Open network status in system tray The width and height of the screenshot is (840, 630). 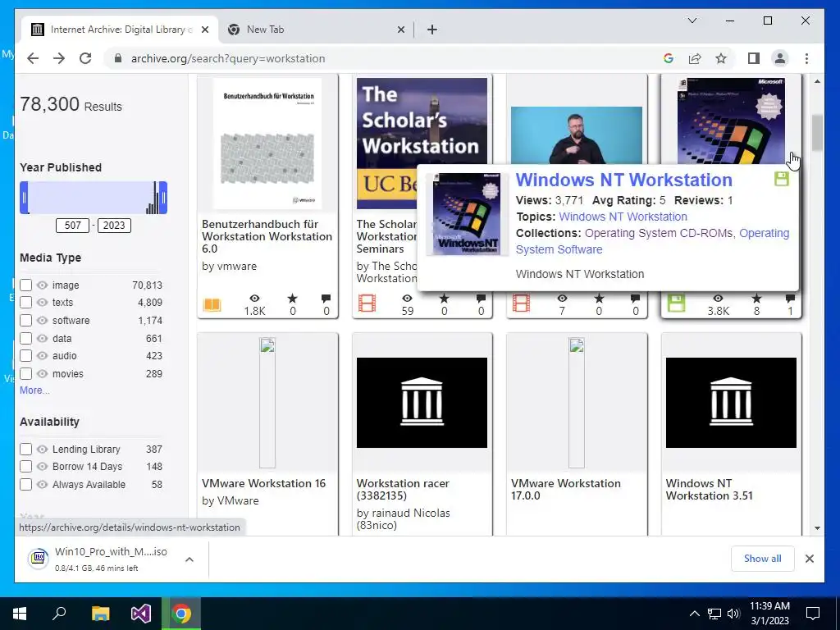click(714, 614)
